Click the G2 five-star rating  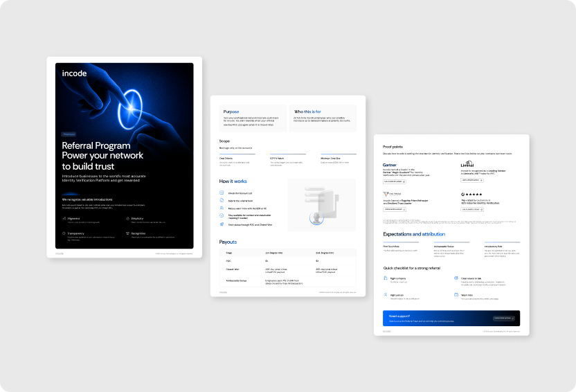click(471, 194)
